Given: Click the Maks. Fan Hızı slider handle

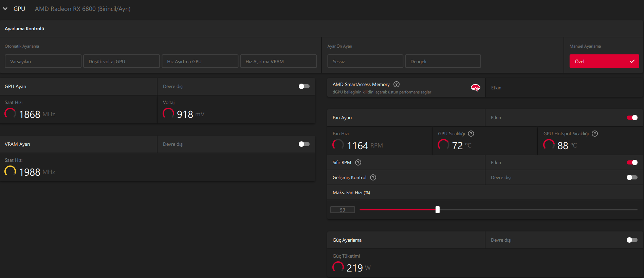Looking at the screenshot, I should (x=438, y=210).
